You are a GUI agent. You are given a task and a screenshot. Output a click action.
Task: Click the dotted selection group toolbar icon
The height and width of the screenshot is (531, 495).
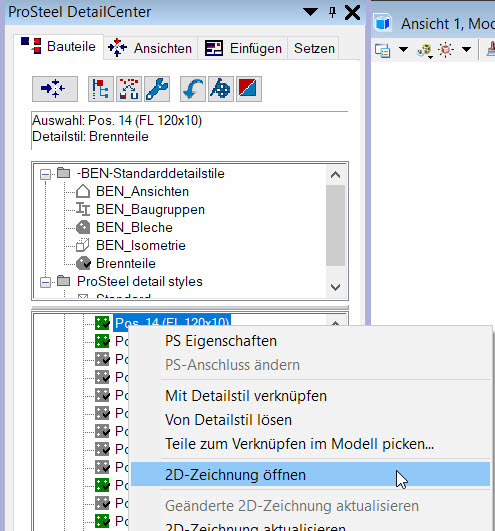[x=129, y=89]
